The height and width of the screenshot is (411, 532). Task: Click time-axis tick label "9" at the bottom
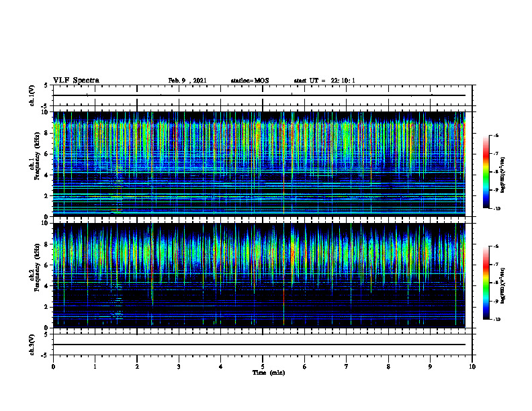pyautogui.click(x=430, y=367)
